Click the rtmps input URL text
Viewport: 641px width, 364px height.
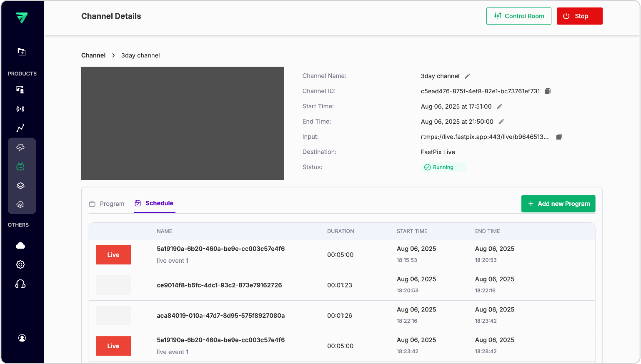coord(485,137)
